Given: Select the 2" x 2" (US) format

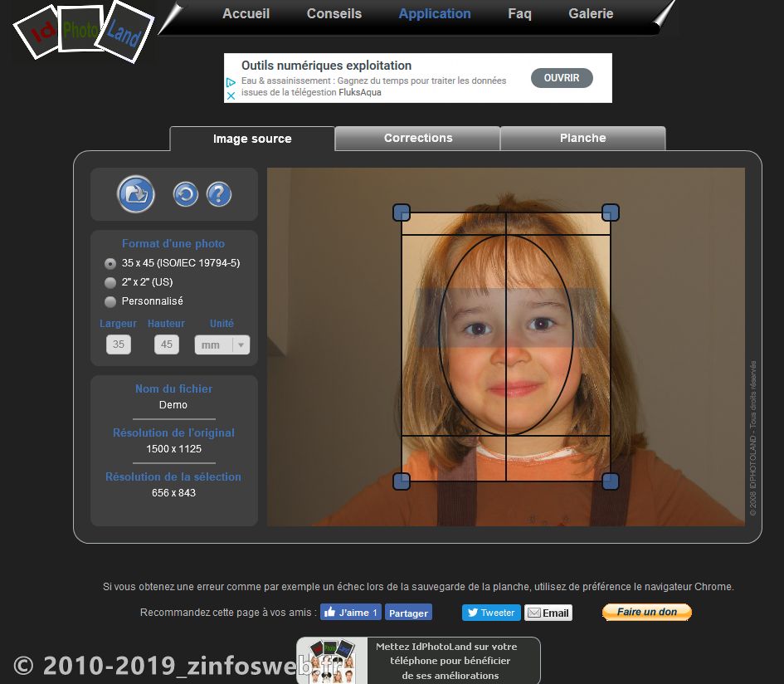Looking at the screenshot, I should [110, 282].
